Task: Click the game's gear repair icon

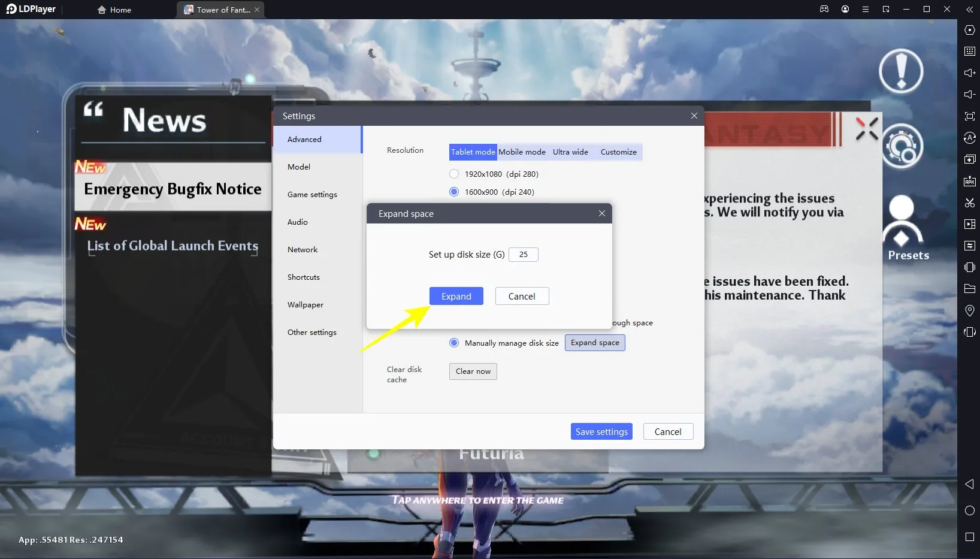Action: (902, 146)
